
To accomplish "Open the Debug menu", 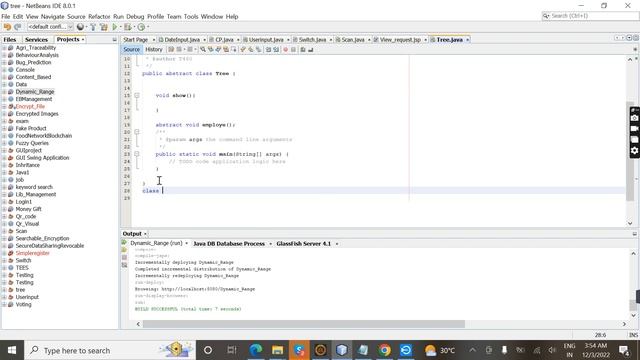I will pos(135,17).
